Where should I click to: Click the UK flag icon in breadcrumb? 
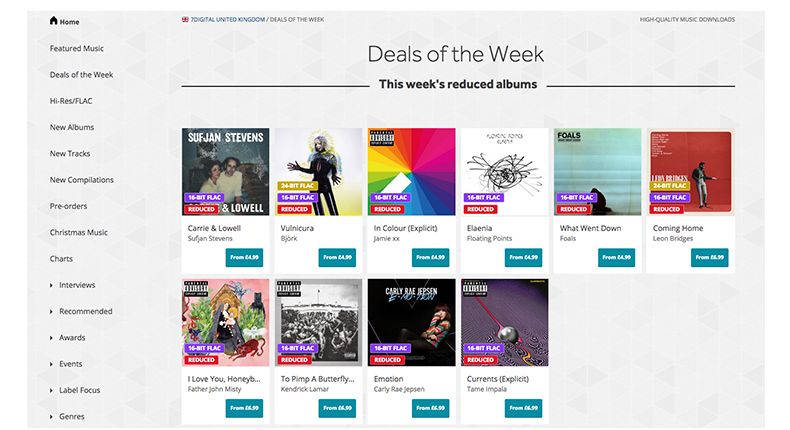185,19
